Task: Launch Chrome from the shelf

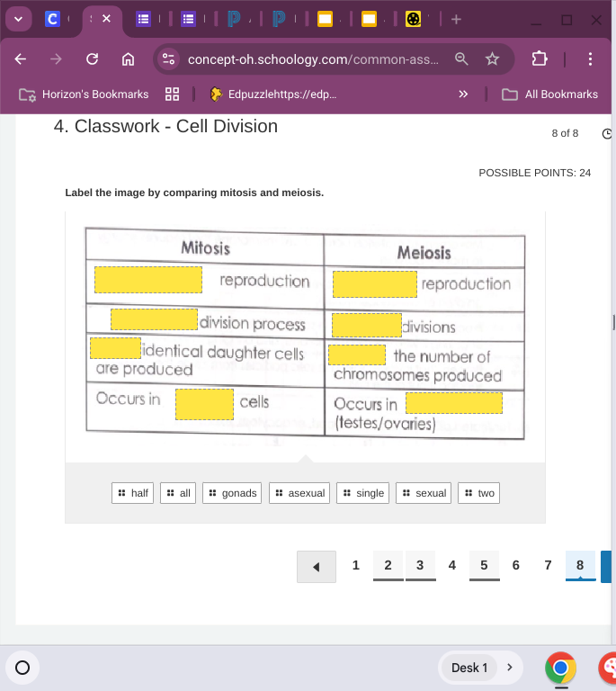Action: [560, 668]
